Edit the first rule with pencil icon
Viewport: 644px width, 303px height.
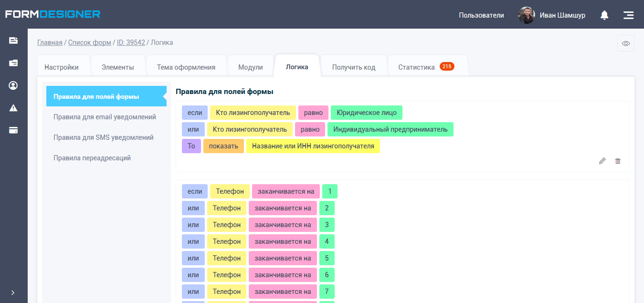point(602,161)
